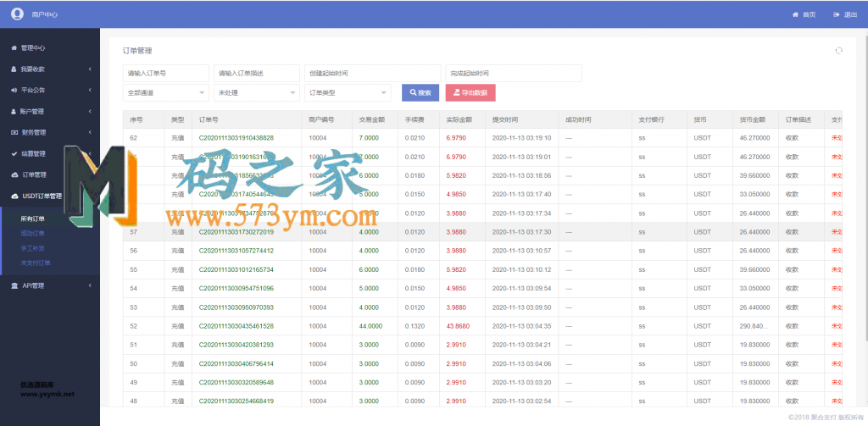868x426 pixels.
Task: Click the 商户编号 column header
Action: (x=321, y=119)
